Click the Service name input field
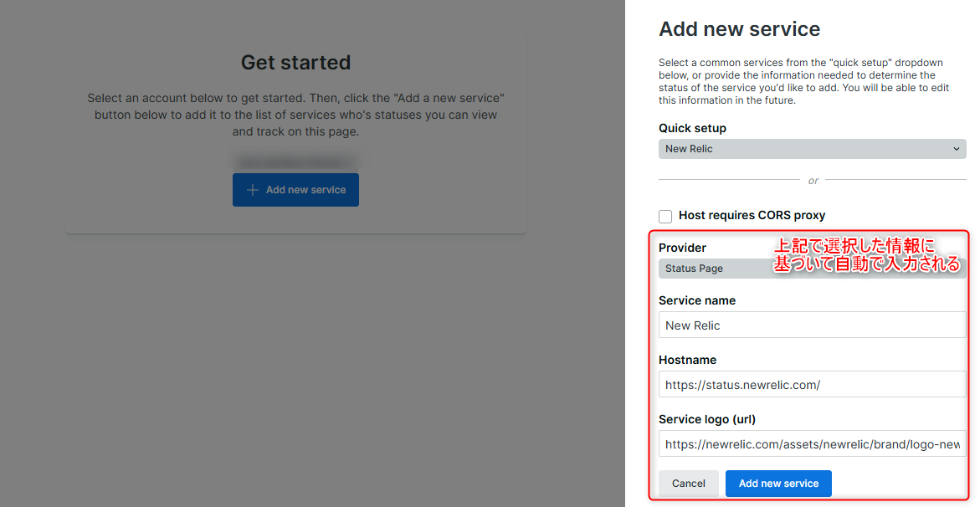980x507 pixels. pyautogui.click(x=812, y=325)
